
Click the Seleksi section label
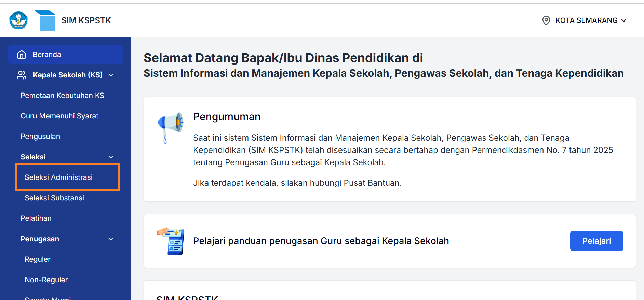[33, 157]
